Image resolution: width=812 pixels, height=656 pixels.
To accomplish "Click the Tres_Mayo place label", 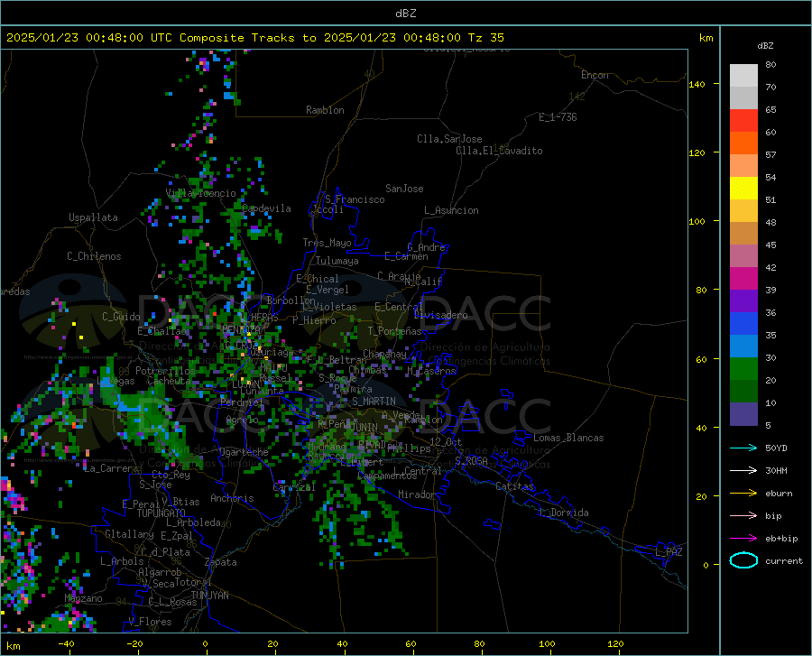I will pyautogui.click(x=327, y=243).
